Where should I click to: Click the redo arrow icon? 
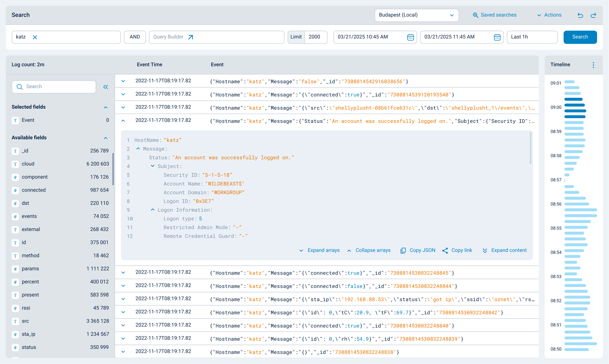(x=593, y=15)
